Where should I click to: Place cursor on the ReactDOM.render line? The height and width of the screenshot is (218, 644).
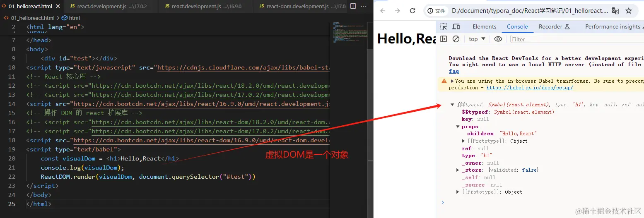(148, 177)
